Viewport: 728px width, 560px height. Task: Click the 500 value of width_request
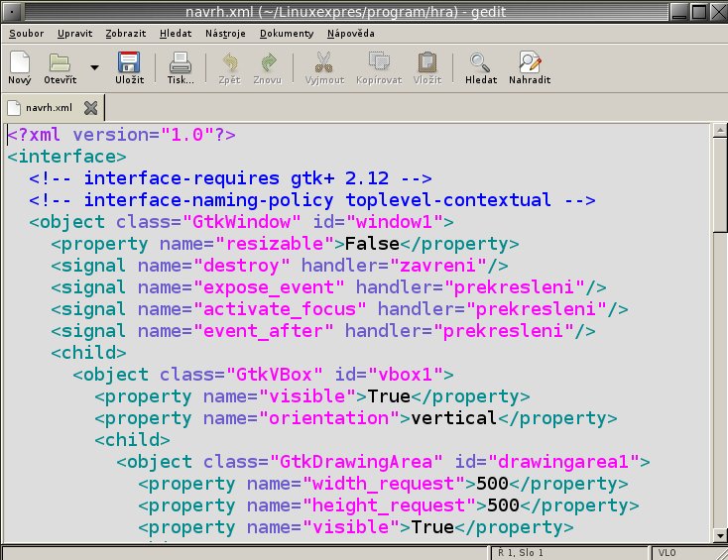492,484
